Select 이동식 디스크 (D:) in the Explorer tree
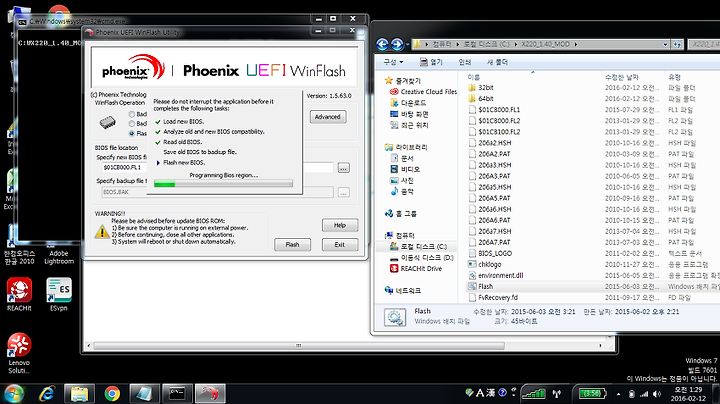720x404 pixels. pos(427,258)
